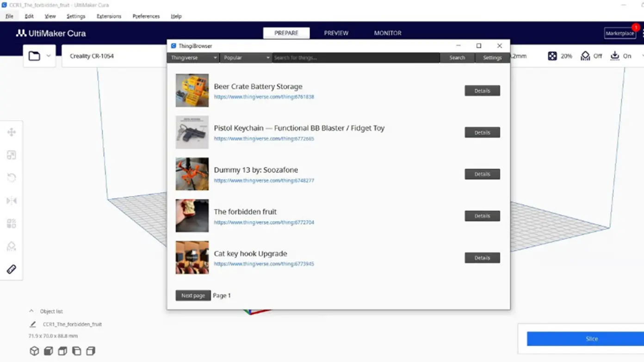Switch to right view cube icon
Image resolution: width=644 pixels, height=362 pixels.
click(x=91, y=351)
